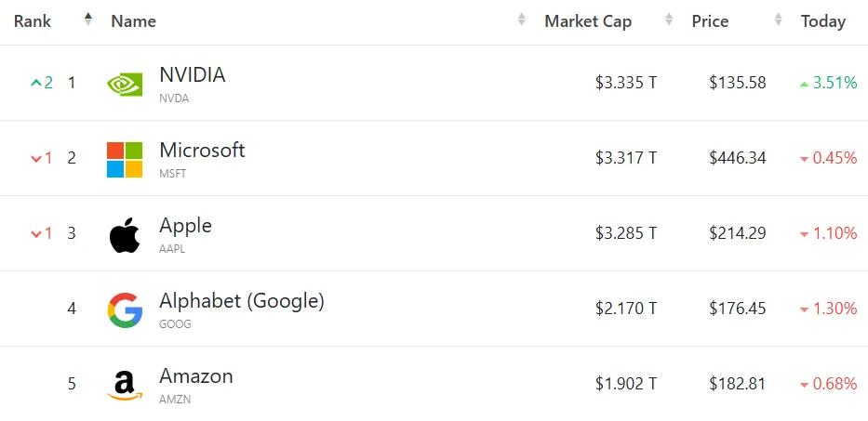Screen dimensions: 868x421
Task: Sort by Name using its sort arrows
Action: pyautogui.click(x=522, y=20)
